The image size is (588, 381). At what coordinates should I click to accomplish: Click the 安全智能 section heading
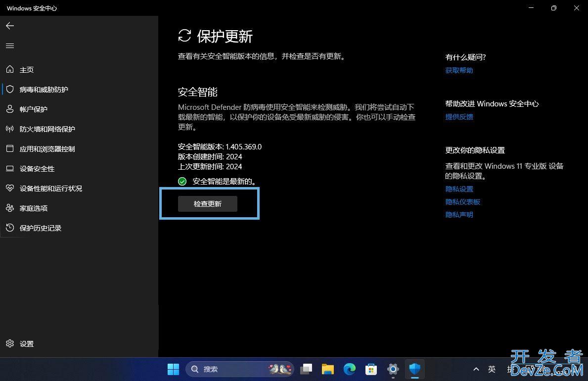point(198,92)
